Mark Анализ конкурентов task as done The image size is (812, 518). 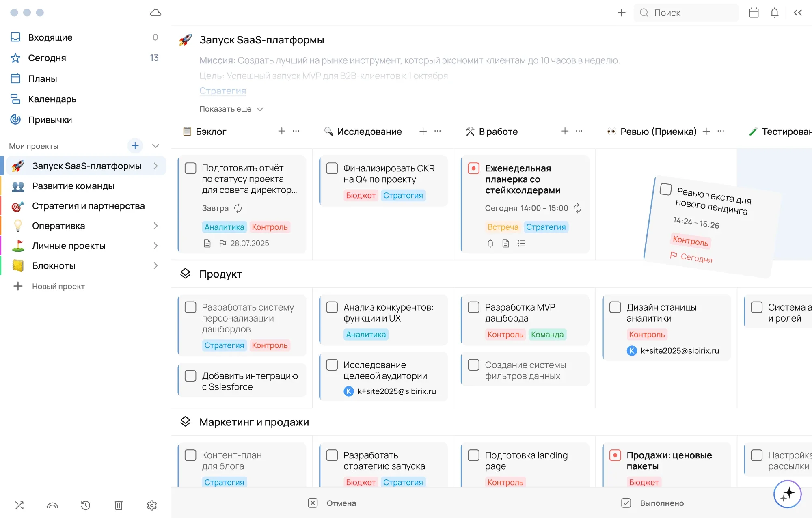tap(332, 307)
